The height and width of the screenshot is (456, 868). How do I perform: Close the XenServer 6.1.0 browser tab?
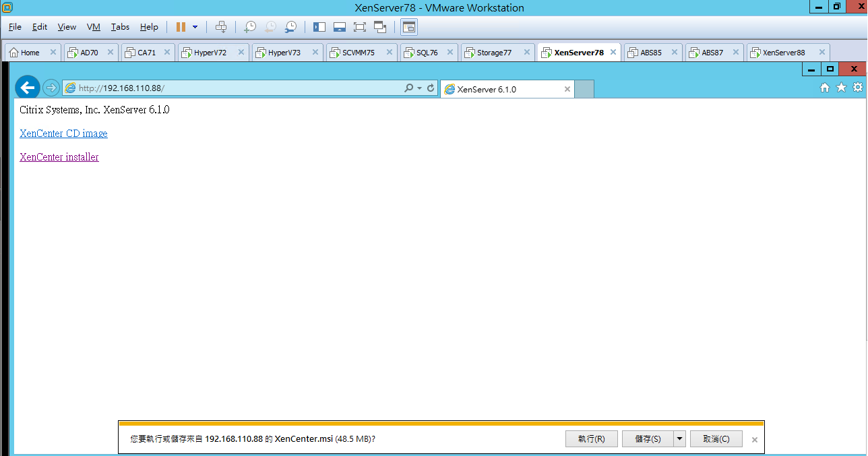tap(567, 89)
